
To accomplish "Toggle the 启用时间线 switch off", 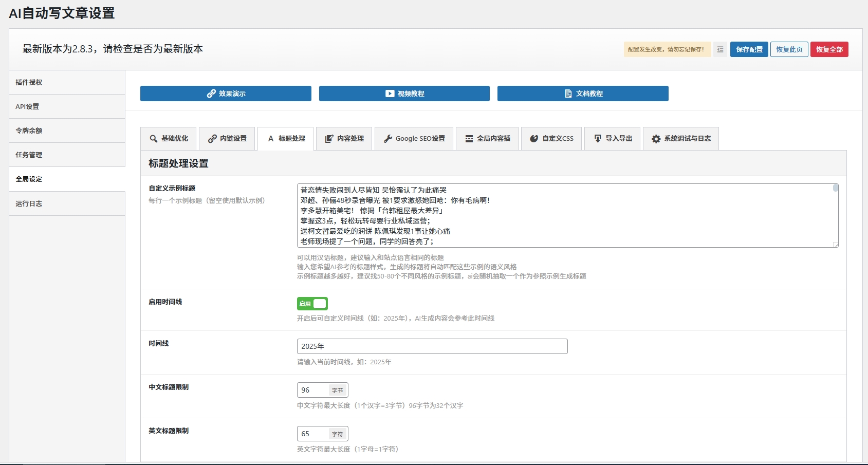I will (x=312, y=304).
